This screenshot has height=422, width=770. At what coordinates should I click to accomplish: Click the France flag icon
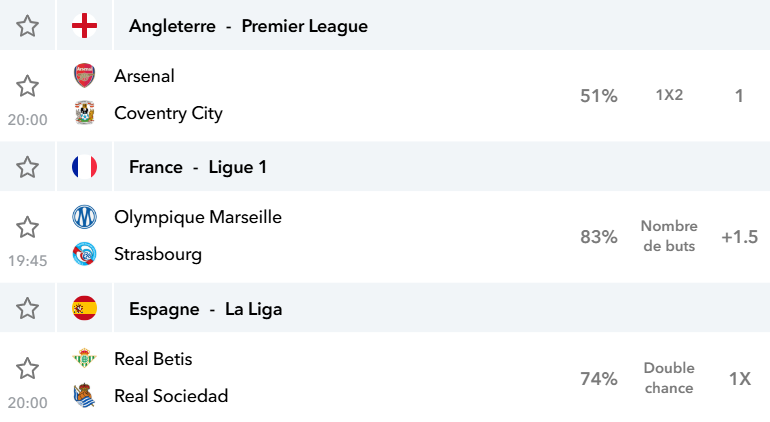click(84, 167)
